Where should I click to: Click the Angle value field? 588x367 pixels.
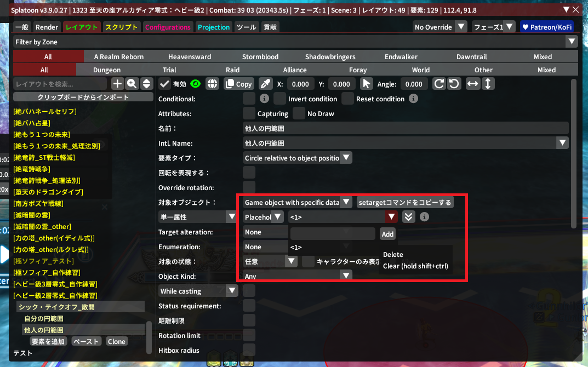414,84
